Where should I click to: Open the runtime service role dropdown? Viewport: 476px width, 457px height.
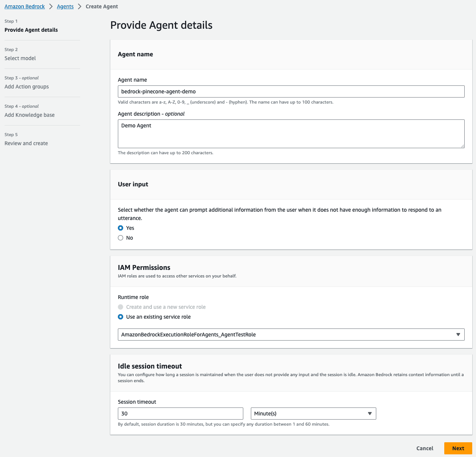287,335
